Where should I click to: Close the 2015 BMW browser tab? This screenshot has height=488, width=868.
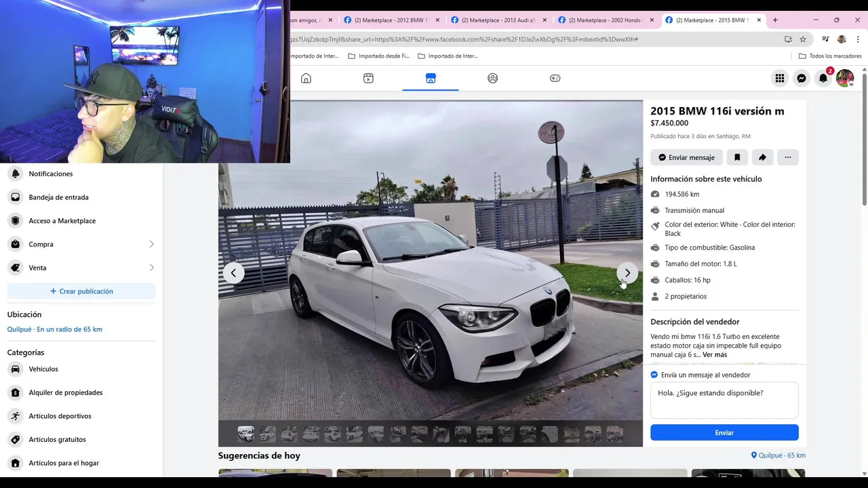tap(759, 20)
